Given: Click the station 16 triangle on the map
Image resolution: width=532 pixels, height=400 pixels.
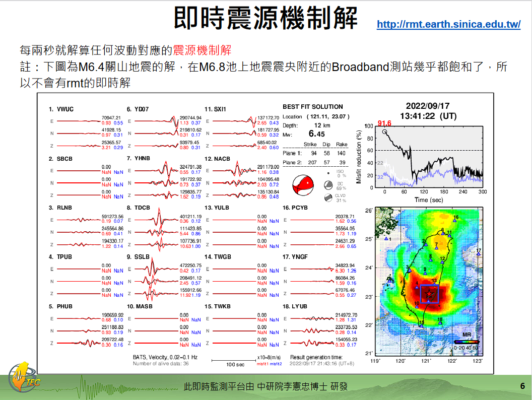Looking at the screenshot, I should point(454,221).
